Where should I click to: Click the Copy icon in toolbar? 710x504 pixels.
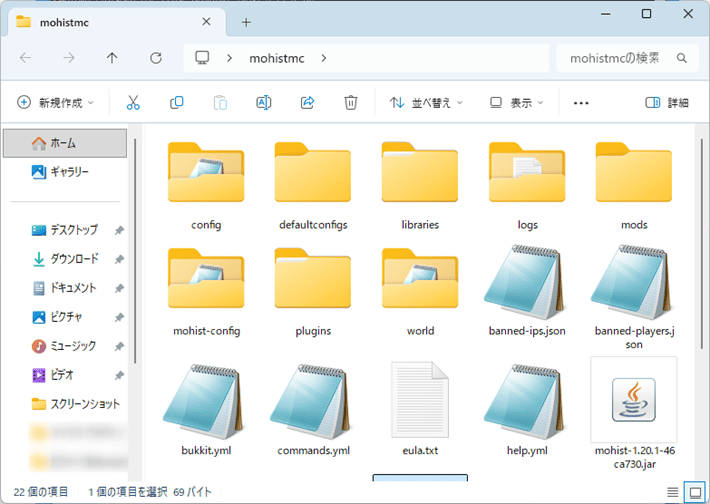pyautogui.click(x=177, y=103)
